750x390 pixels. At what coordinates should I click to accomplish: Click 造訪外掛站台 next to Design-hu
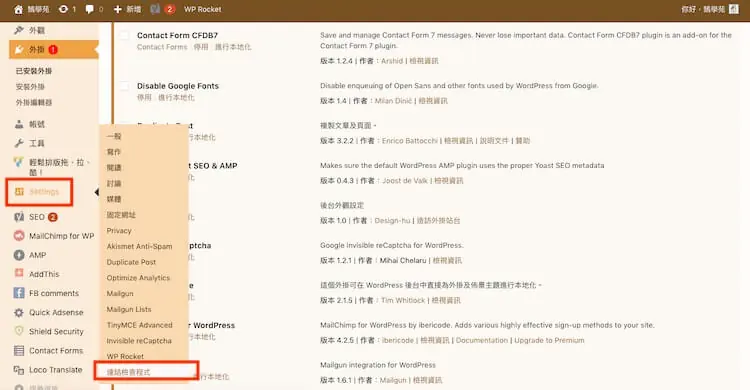click(x=439, y=221)
